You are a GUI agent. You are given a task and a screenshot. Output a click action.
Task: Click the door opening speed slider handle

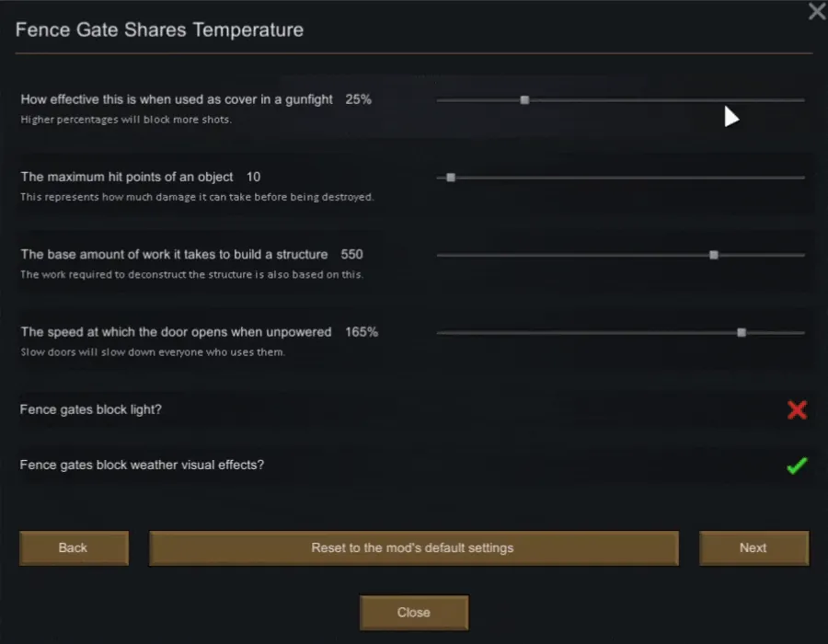click(x=742, y=332)
